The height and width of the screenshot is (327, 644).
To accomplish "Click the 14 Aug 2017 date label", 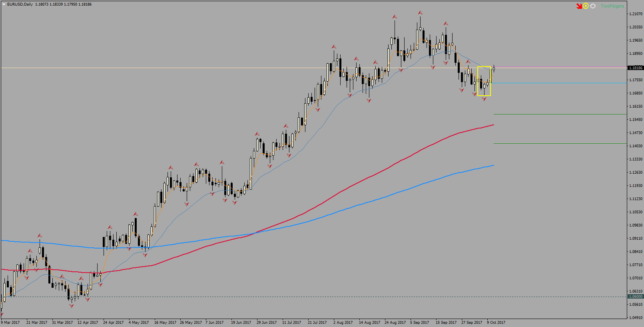I will coord(370,323).
